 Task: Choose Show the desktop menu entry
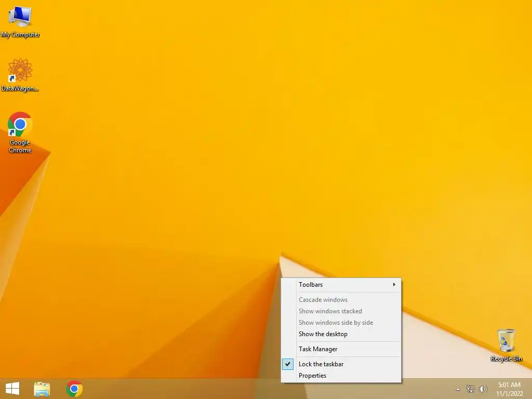click(341, 334)
